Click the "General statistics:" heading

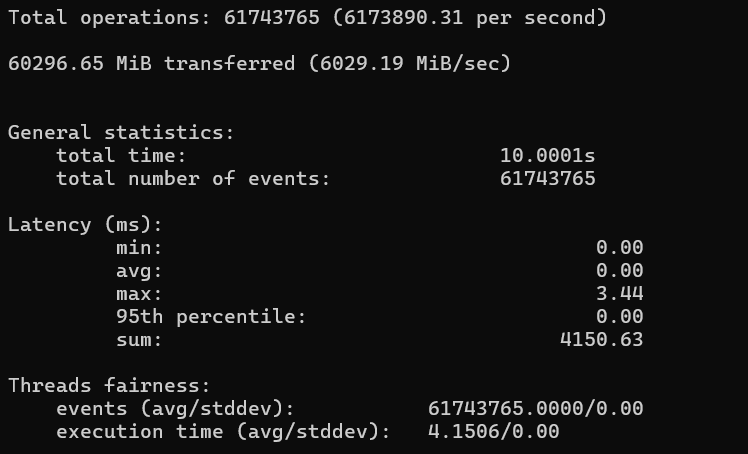[x=121, y=132]
